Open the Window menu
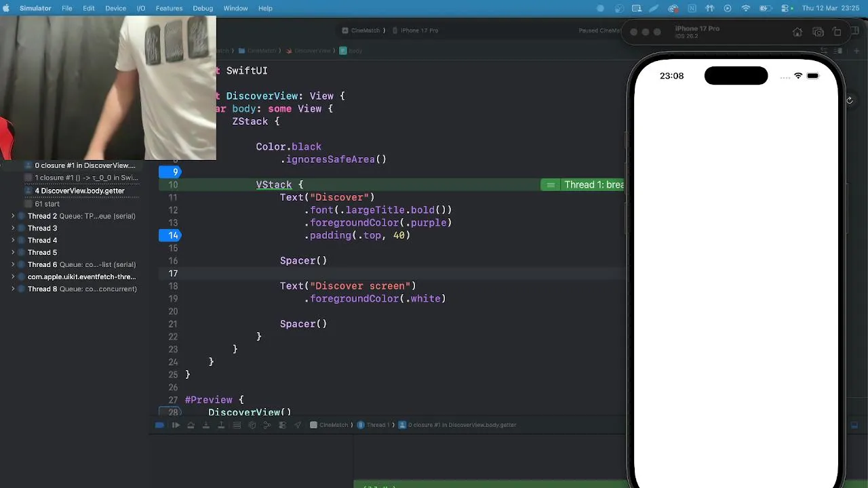868x488 pixels. [235, 8]
